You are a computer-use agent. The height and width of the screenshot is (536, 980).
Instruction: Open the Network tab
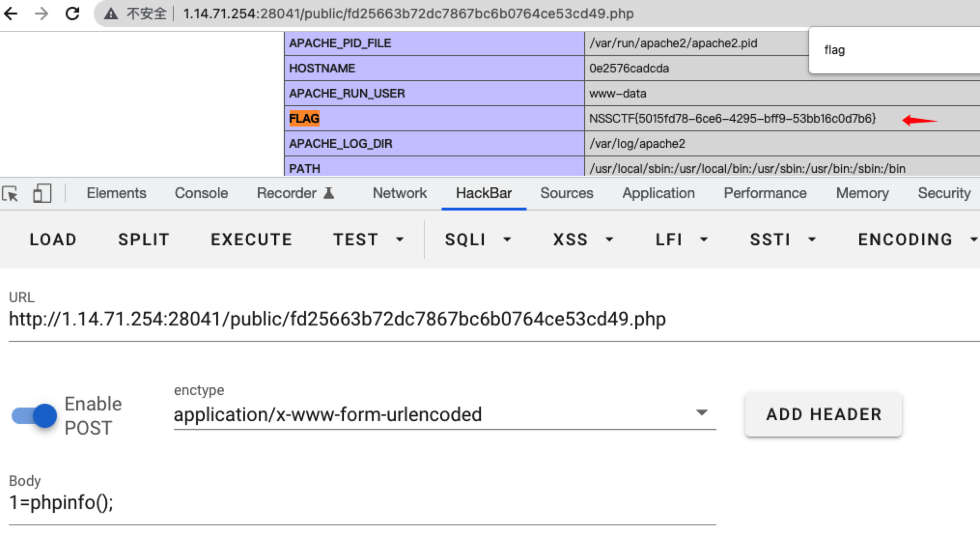point(400,193)
